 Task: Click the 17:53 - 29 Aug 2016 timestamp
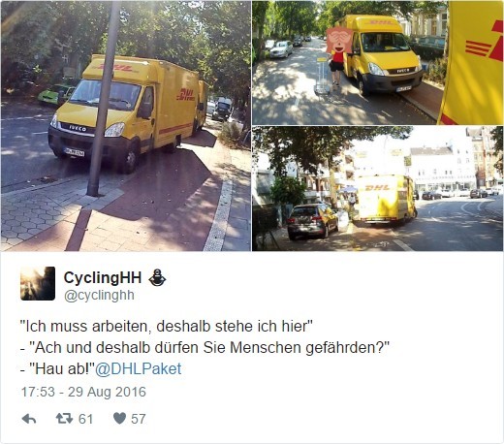[83, 392]
